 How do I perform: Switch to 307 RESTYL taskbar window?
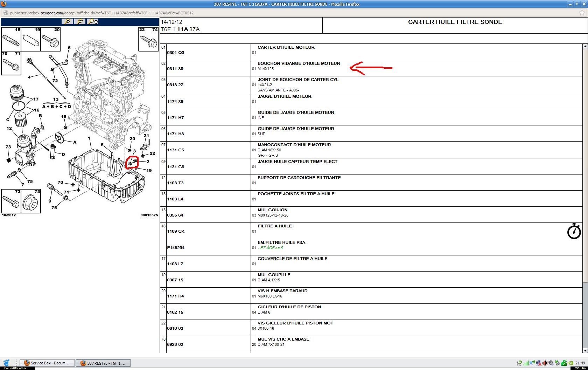click(103, 363)
